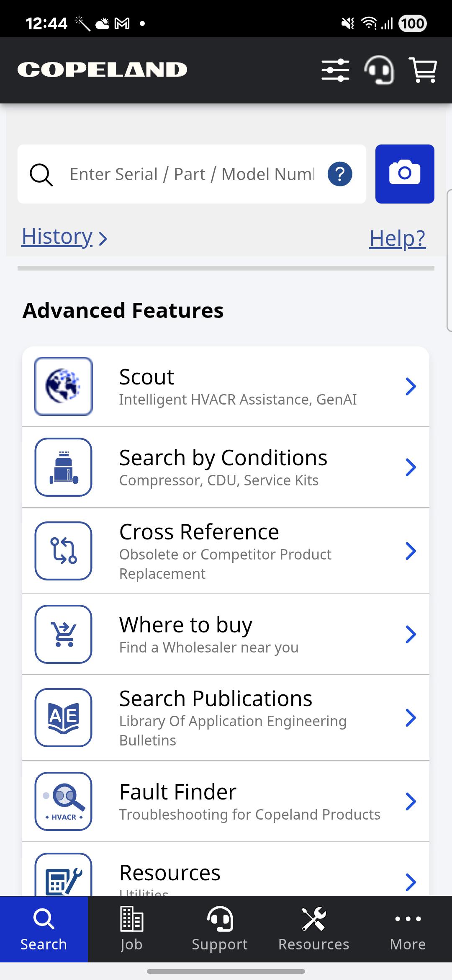The height and width of the screenshot is (980, 452).
Task: Open the Resources row chevron
Action: 411,882
